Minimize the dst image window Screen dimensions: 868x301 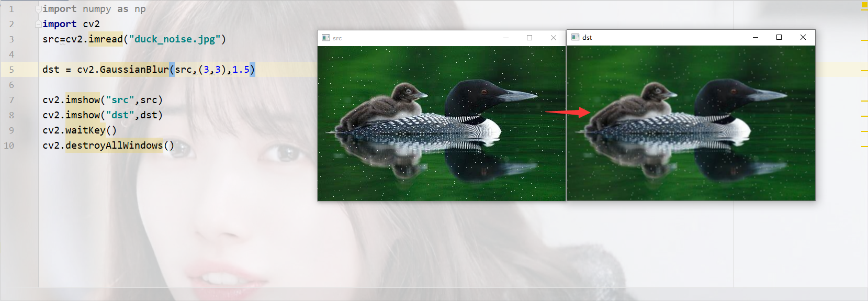756,37
